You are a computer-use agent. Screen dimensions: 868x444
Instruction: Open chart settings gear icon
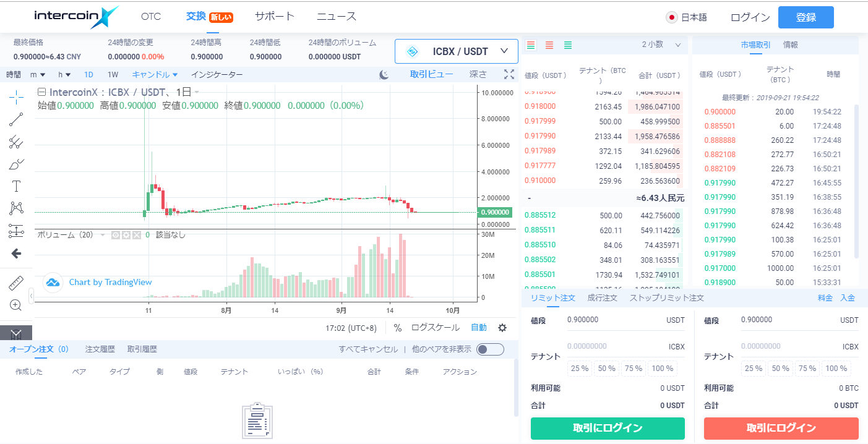pyautogui.click(x=502, y=328)
